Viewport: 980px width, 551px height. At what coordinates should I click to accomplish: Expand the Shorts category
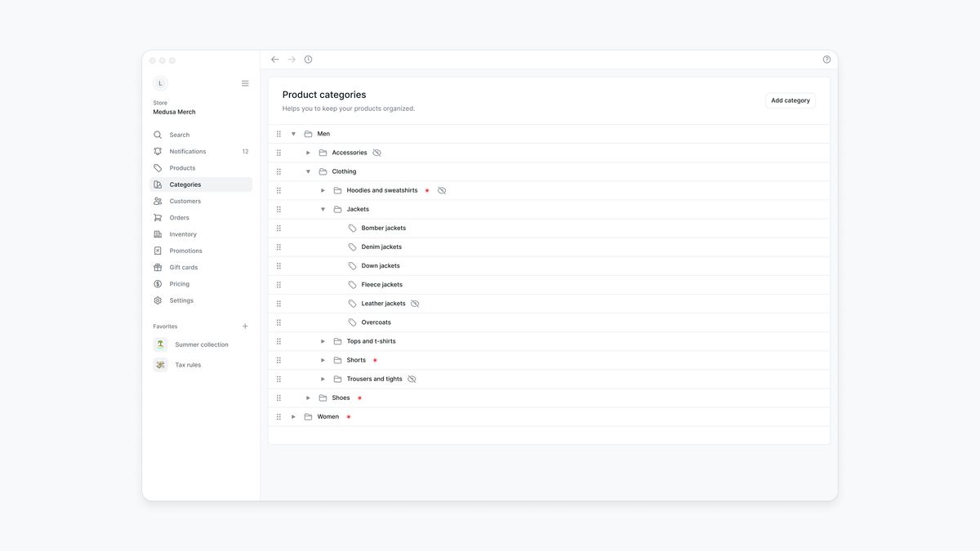point(323,360)
